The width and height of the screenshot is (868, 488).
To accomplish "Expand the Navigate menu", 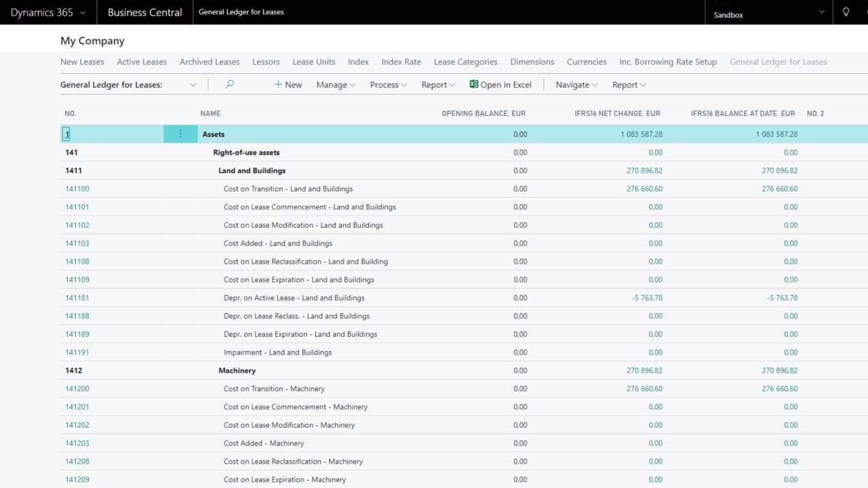I will (576, 85).
